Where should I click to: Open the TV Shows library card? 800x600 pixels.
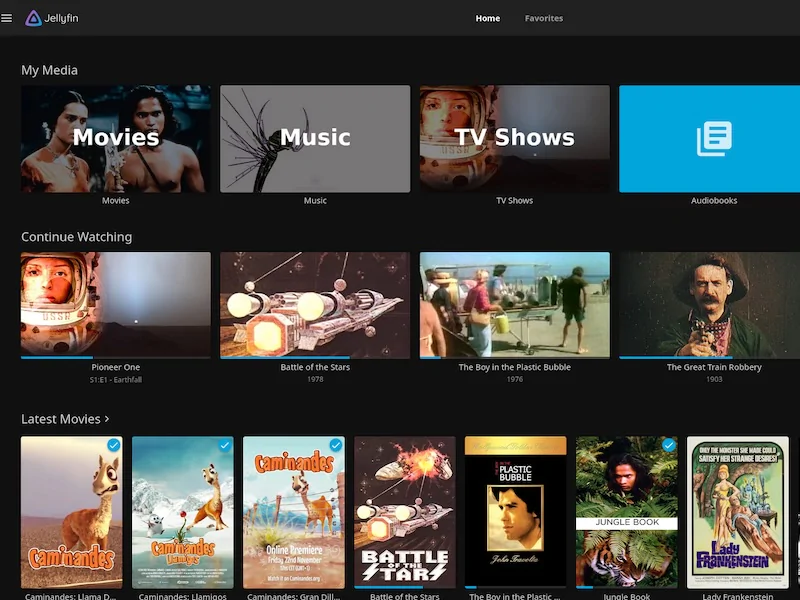(514, 139)
